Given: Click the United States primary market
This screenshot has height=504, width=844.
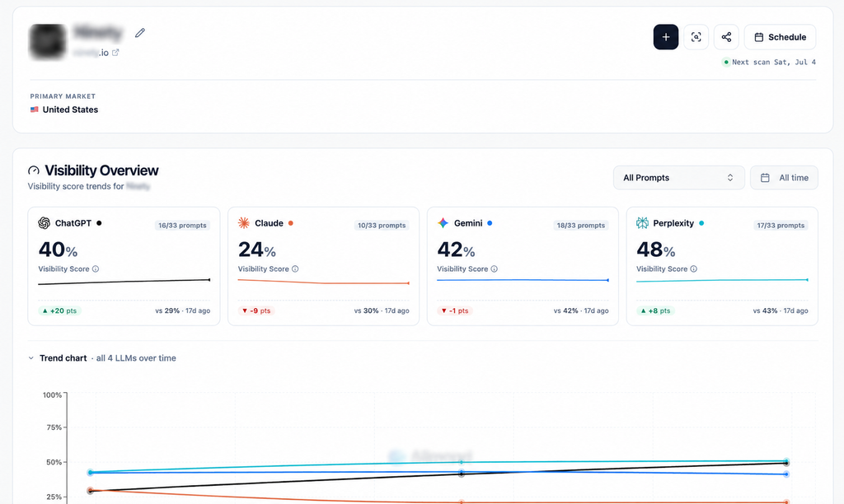Looking at the screenshot, I should coord(64,110).
